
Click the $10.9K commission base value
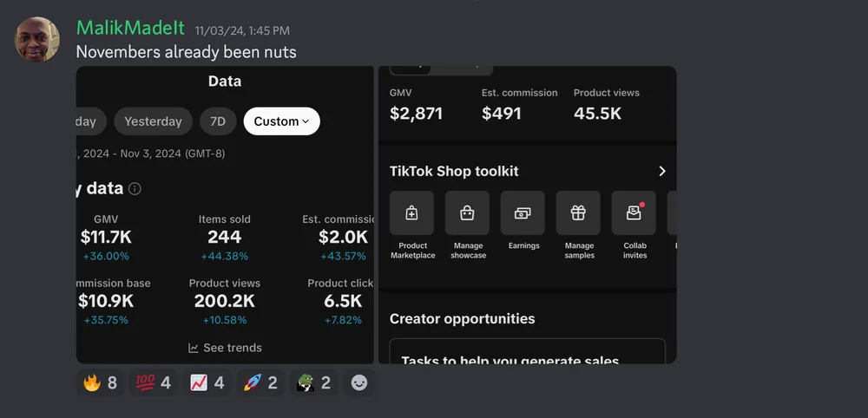106,301
